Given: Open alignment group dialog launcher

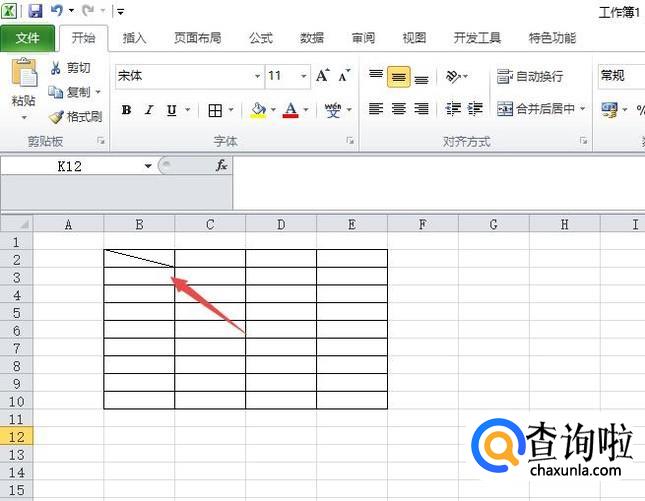Looking at the screenshot, I should [583, 141].
